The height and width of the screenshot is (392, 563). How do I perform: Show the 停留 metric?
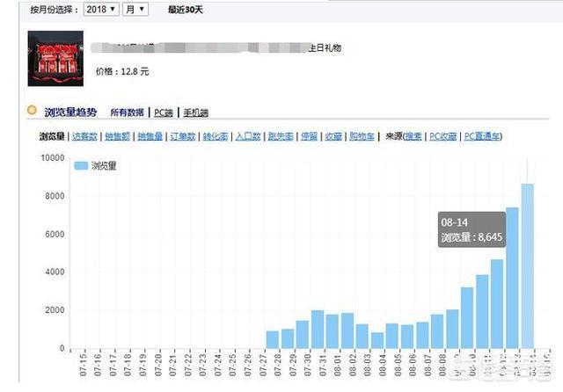click(309, 136)
